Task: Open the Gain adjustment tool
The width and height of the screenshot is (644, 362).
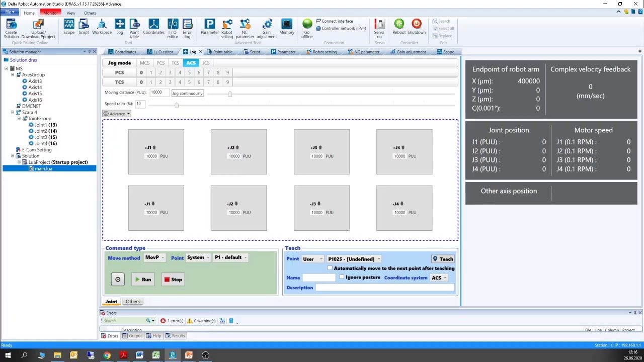Action: [267, 29]
